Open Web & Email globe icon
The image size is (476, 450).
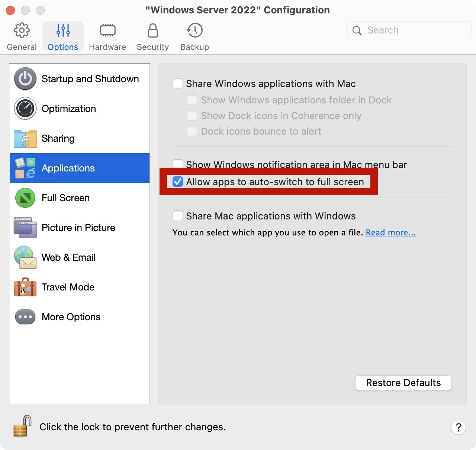tap(25, 257)
